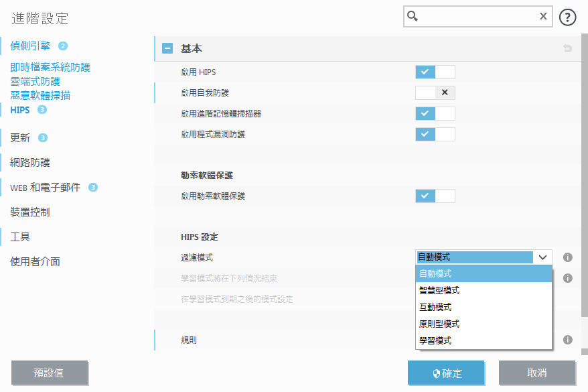Toggle 啟用進階記憶體掃描器 switch
The image size is (588, 392).
(x=435, y=113)
